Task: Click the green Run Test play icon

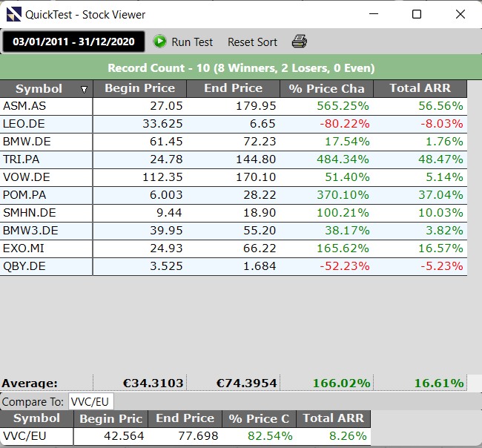Action: (x=159, y=42)
